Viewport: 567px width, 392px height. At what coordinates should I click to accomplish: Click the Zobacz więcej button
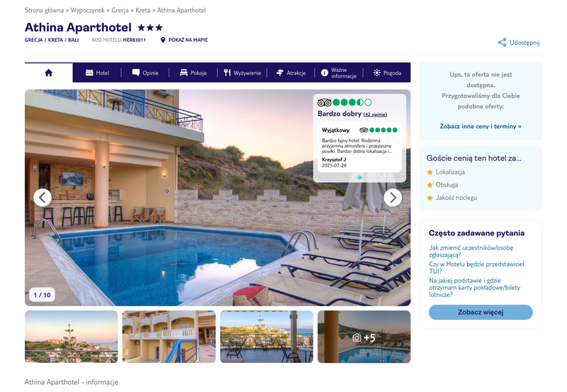tap(481, 312)
